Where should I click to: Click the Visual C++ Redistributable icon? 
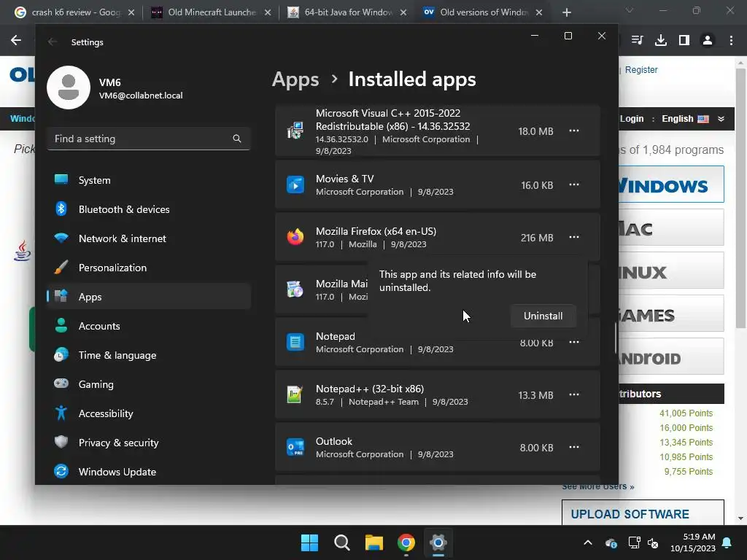pyautogui.click(x=295, y=131)
